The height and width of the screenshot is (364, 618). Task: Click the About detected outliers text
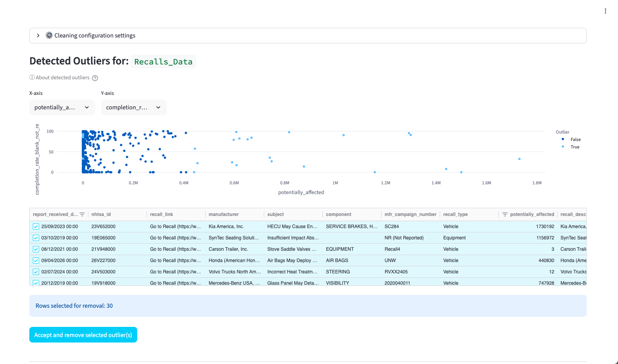(63, 78)
